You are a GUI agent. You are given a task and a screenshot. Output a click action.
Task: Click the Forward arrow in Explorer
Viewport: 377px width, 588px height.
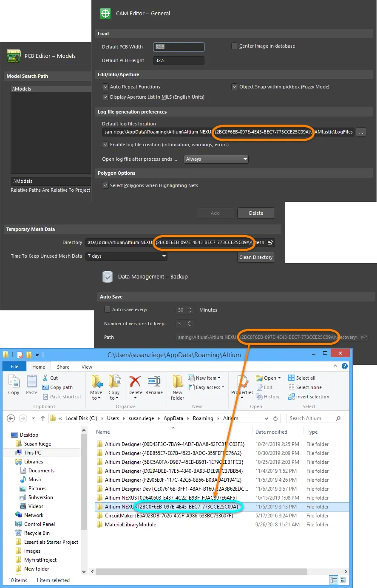pyautogui.click(x=23, y=418)
